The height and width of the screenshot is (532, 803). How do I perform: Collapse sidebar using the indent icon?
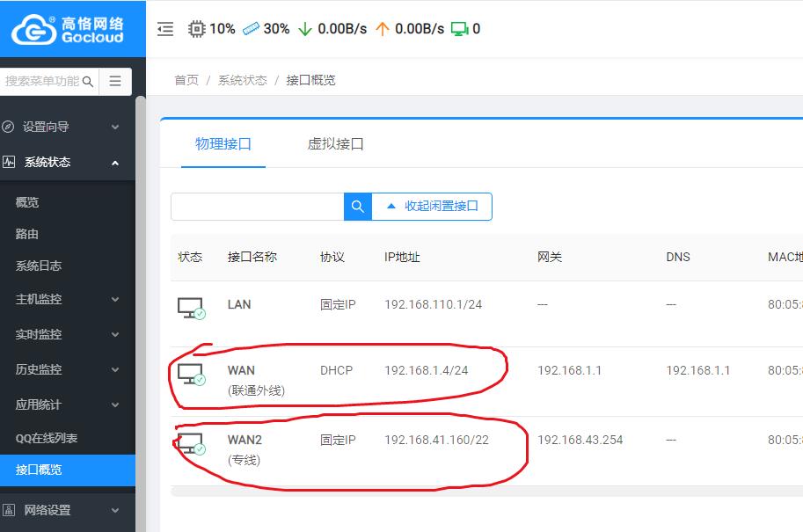(165, 29)
